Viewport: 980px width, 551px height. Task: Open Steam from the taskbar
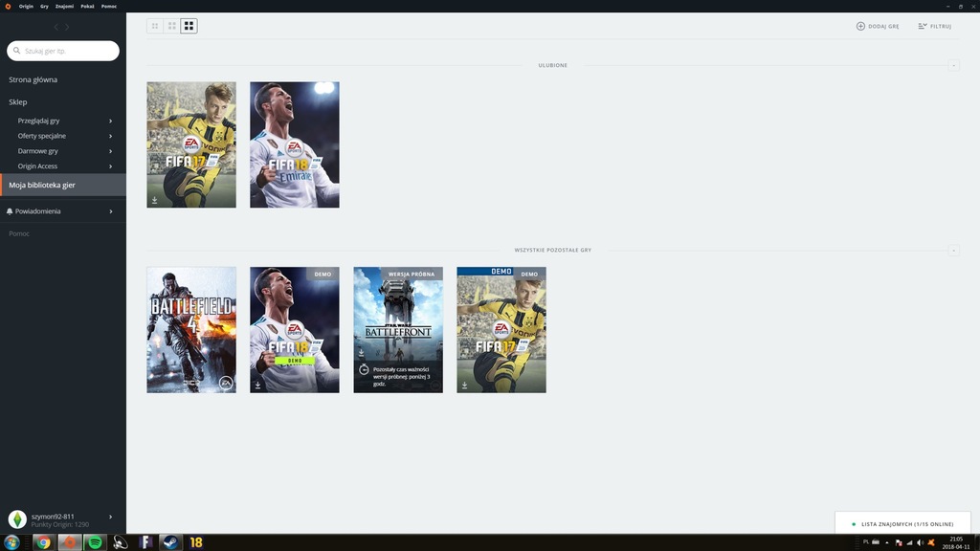click(170, 543)
